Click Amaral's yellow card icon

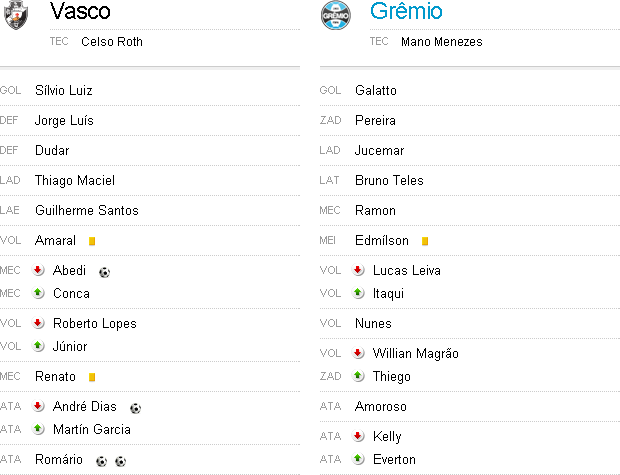92,241
